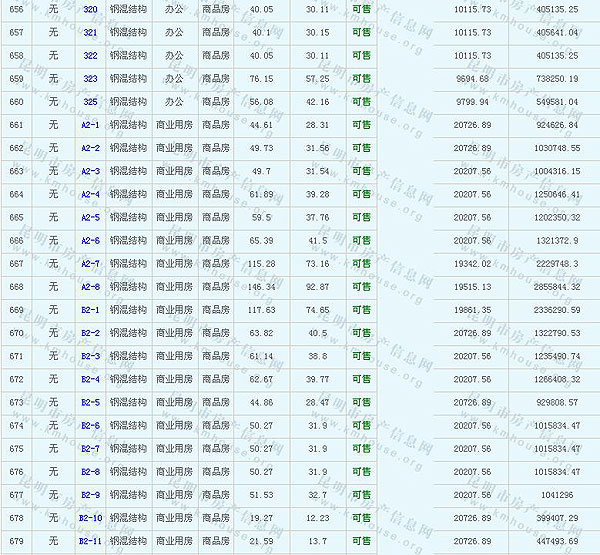The image size is (600, 555).
Task: Click row number 672 cell
Action: pos(16,379)
